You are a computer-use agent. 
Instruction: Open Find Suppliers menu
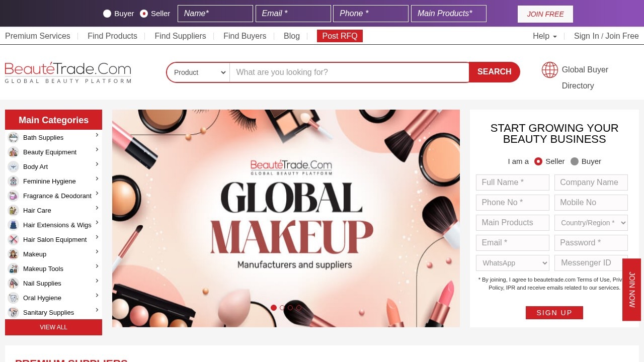[x=180, y=36]
